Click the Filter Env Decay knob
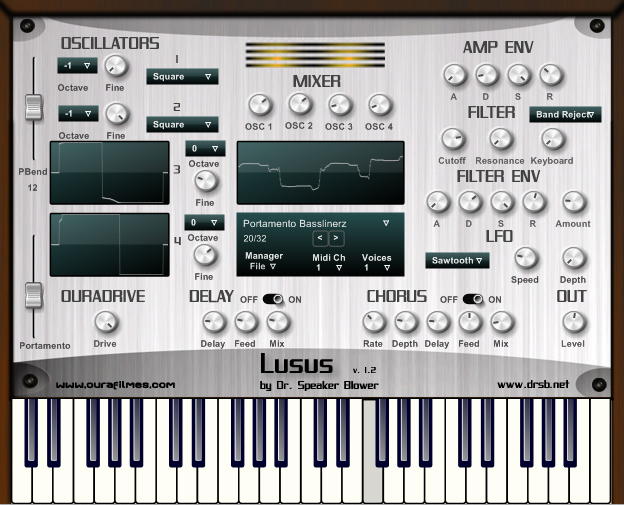This screenshot has height=505, width=624. click(470, 202)
